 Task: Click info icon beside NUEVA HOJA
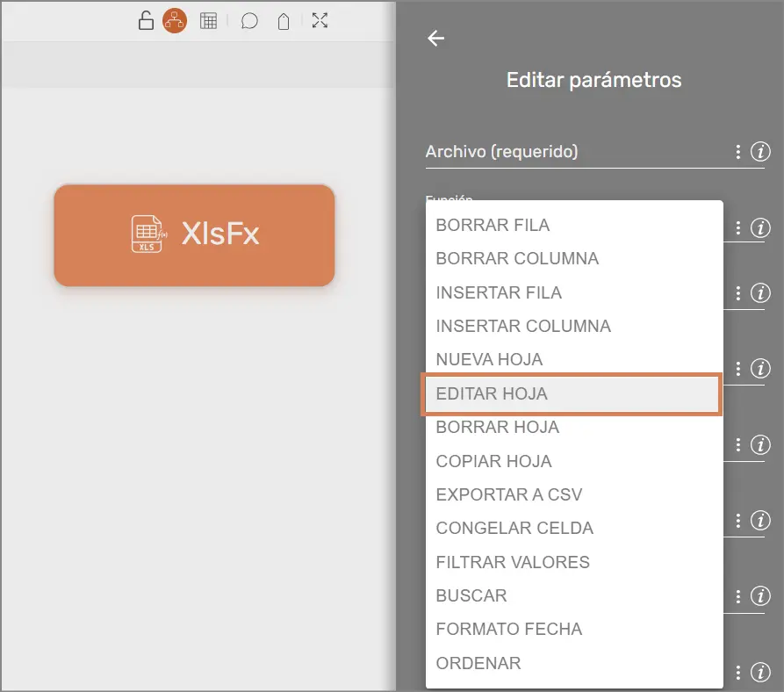point(760,369)
